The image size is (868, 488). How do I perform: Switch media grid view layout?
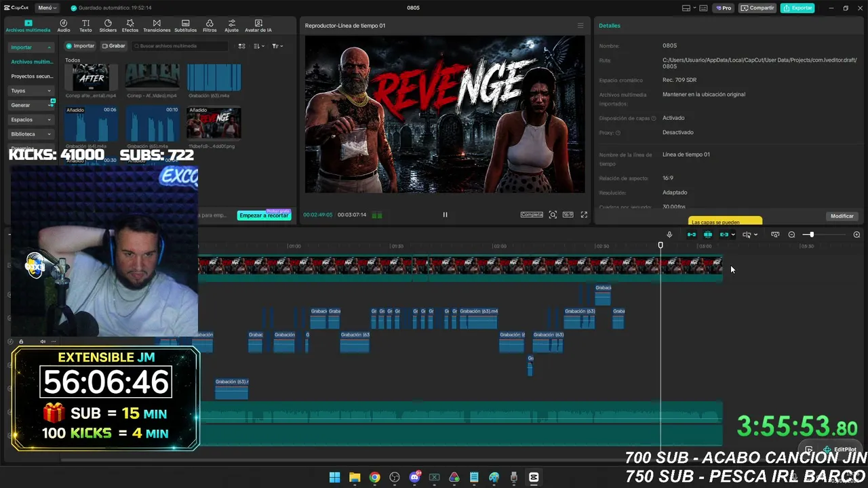241,46
